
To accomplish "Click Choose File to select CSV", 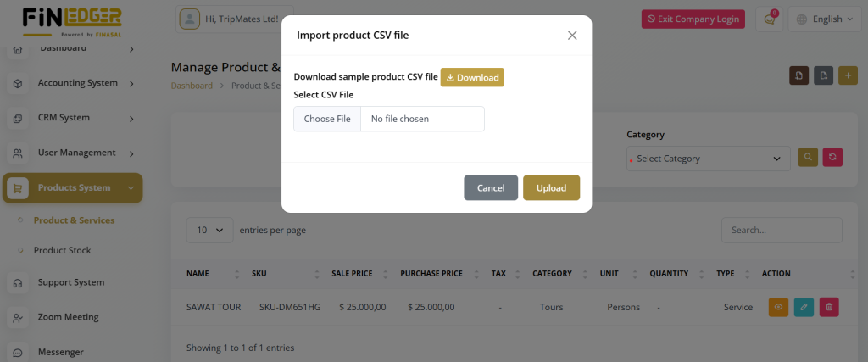I will coord(327,119).
